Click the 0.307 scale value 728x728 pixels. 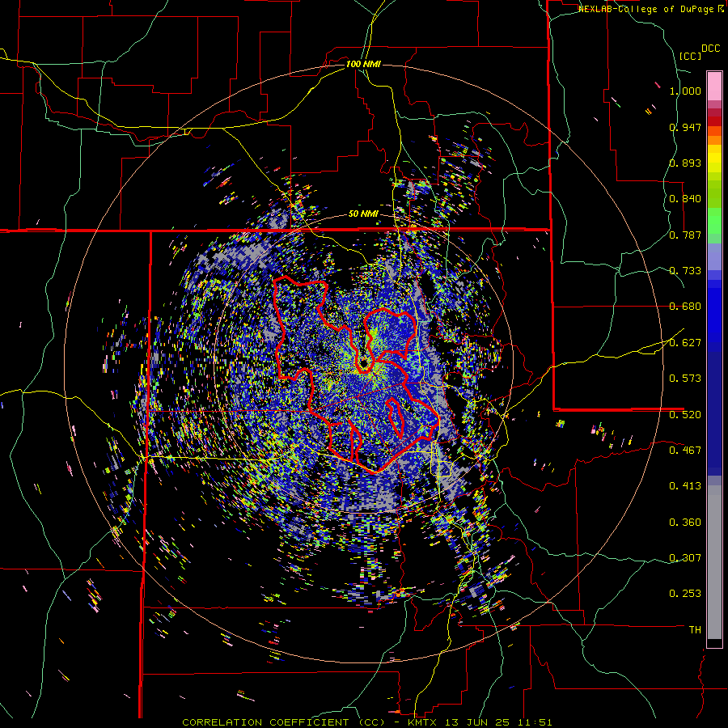685,557
